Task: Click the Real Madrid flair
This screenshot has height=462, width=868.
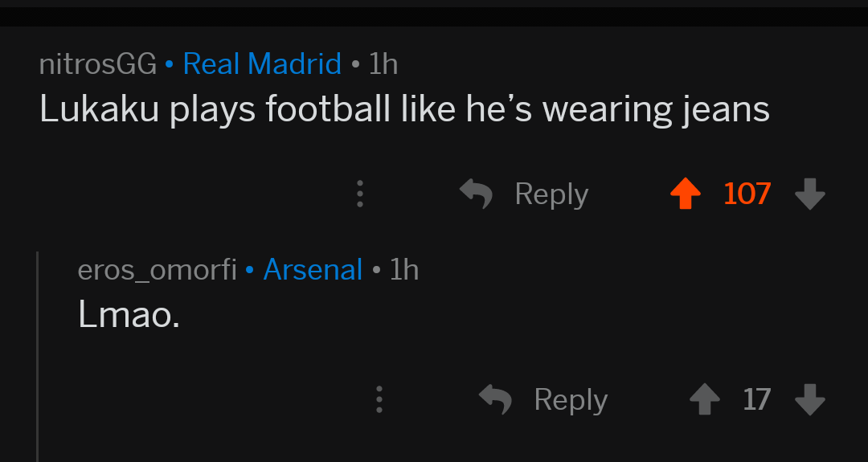Action: 262,63
